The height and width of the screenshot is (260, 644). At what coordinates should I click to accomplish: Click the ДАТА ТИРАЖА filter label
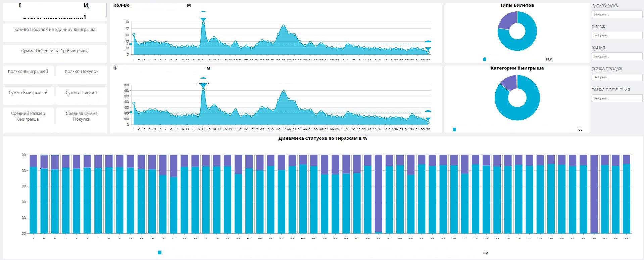[x=605, y=6]
